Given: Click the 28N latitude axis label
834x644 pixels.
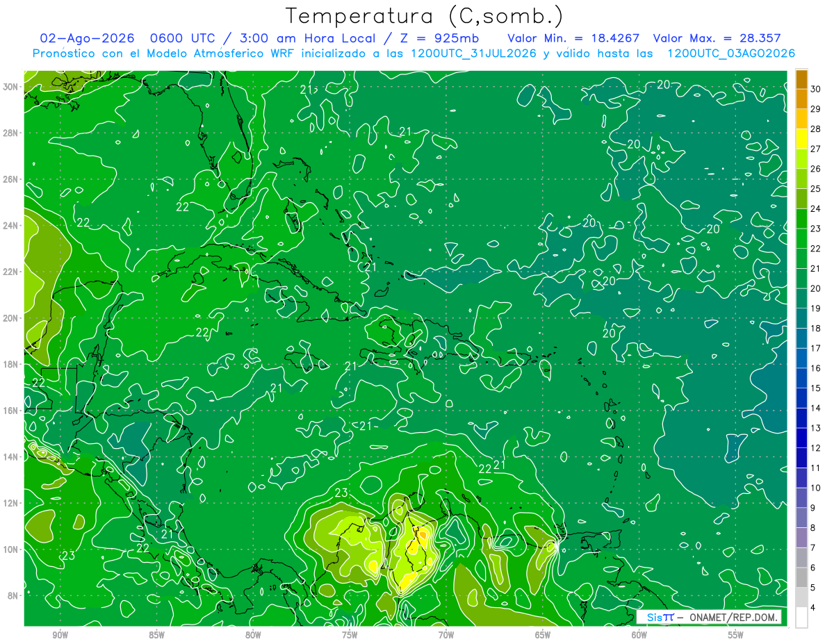Looking at the screenshot, I should point(12,133).
